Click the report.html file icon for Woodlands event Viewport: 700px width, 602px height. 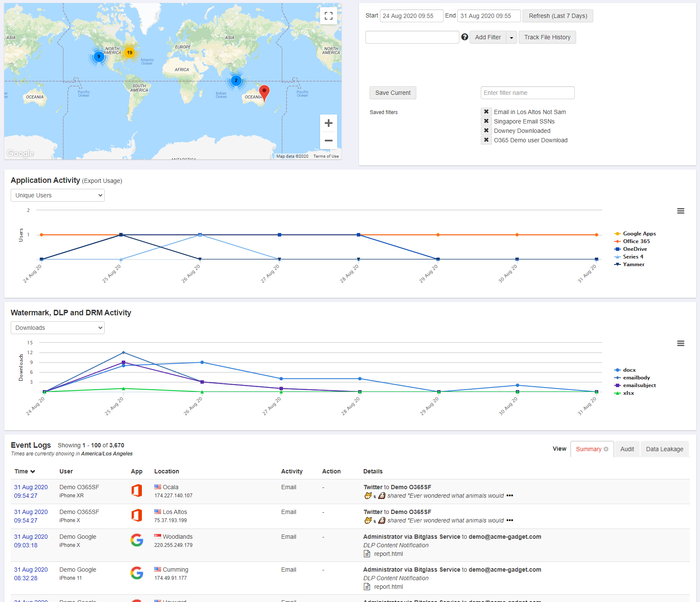367,554
